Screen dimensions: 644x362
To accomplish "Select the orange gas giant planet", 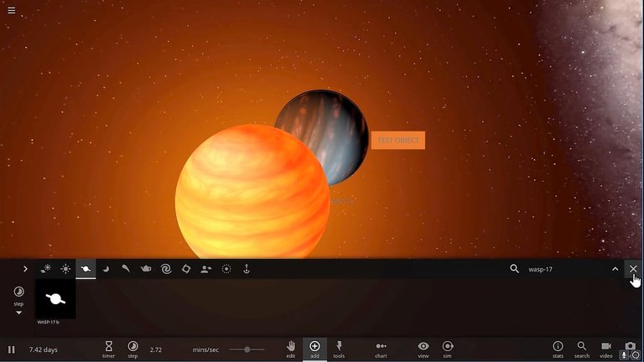I will pos(252,193).
